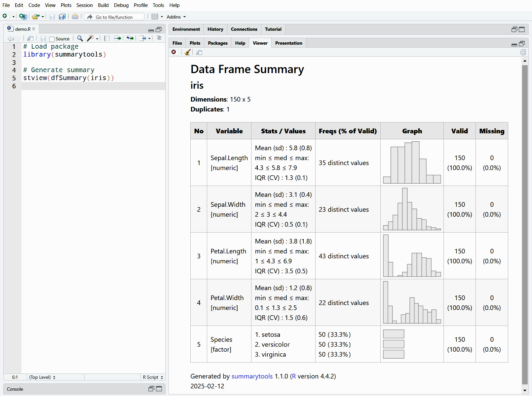The height and width of the screenshot is (396, 532).
Task: Clear Viewer items with the broom icon
Action: 187,52
